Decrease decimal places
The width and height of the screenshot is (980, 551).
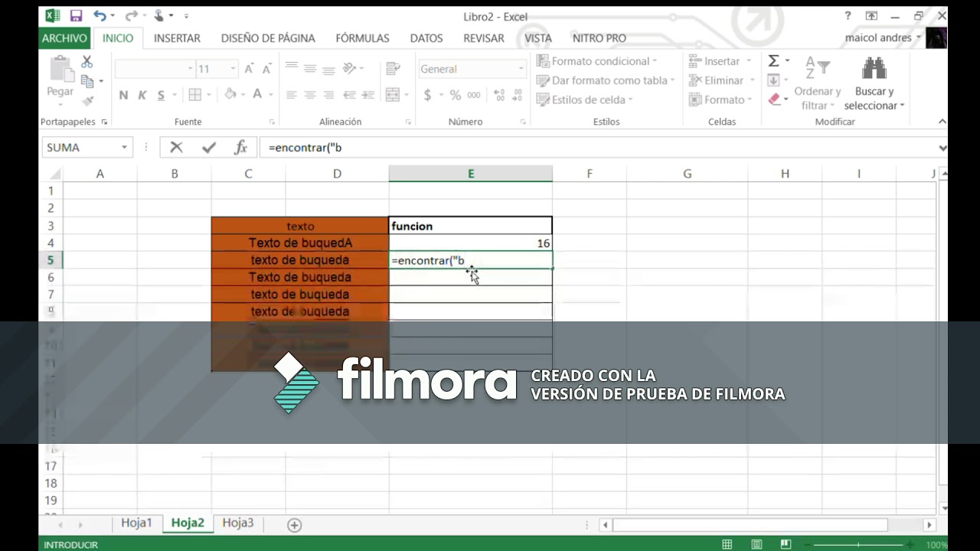click(x=519, y=95)
